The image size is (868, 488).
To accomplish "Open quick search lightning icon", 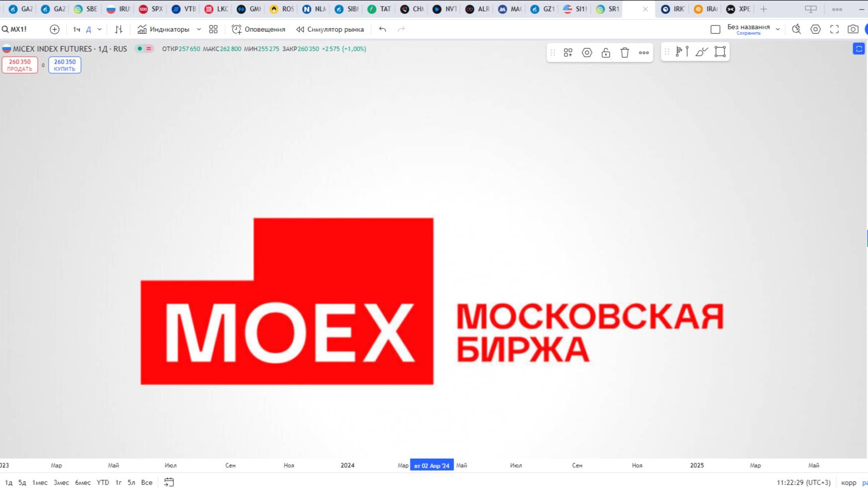I will click(796, 29).
